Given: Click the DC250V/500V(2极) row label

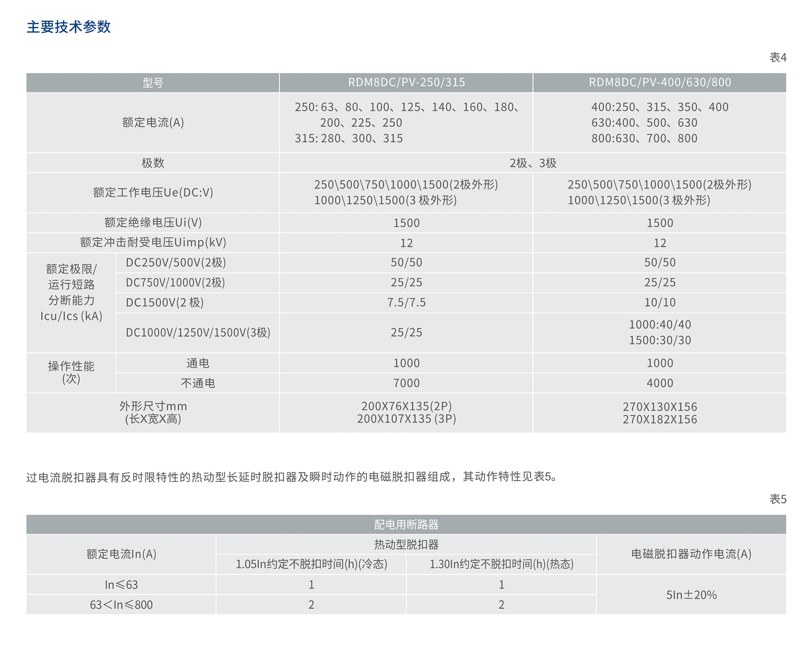Looking at the screenshot, I should pos(176,263).
